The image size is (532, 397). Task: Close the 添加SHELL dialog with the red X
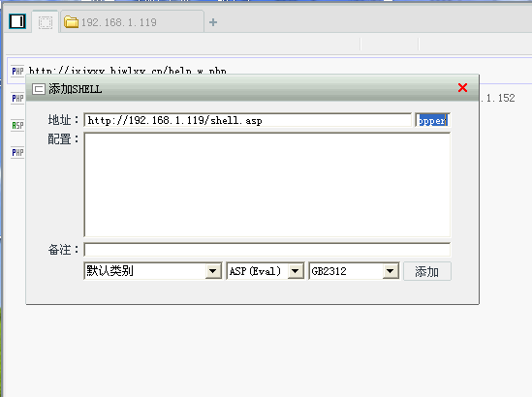[462, 88]
